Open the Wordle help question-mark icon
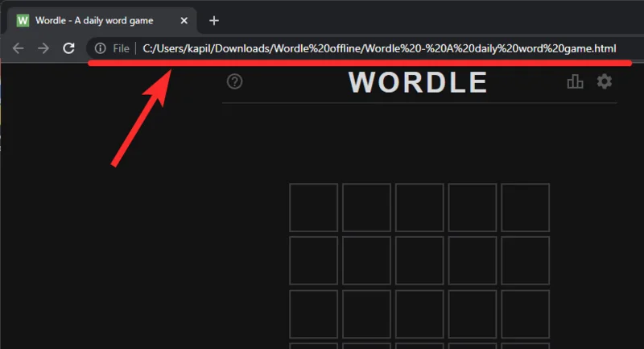This screenshot has height=349, width=644. tap(234, 81)
